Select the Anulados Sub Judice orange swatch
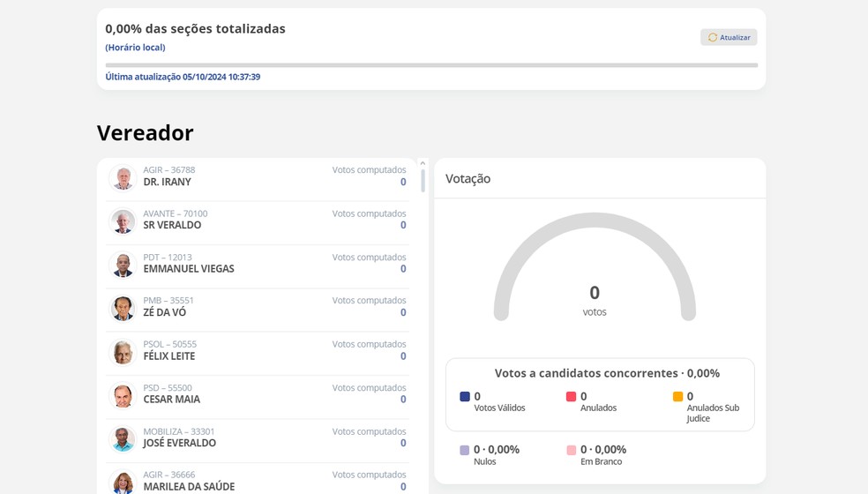The image size is (868, 494). (x=677, y=397)
